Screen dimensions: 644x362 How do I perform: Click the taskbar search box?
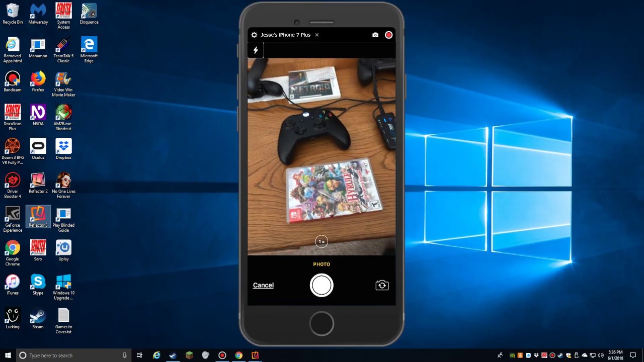click(x=73, y=355)
